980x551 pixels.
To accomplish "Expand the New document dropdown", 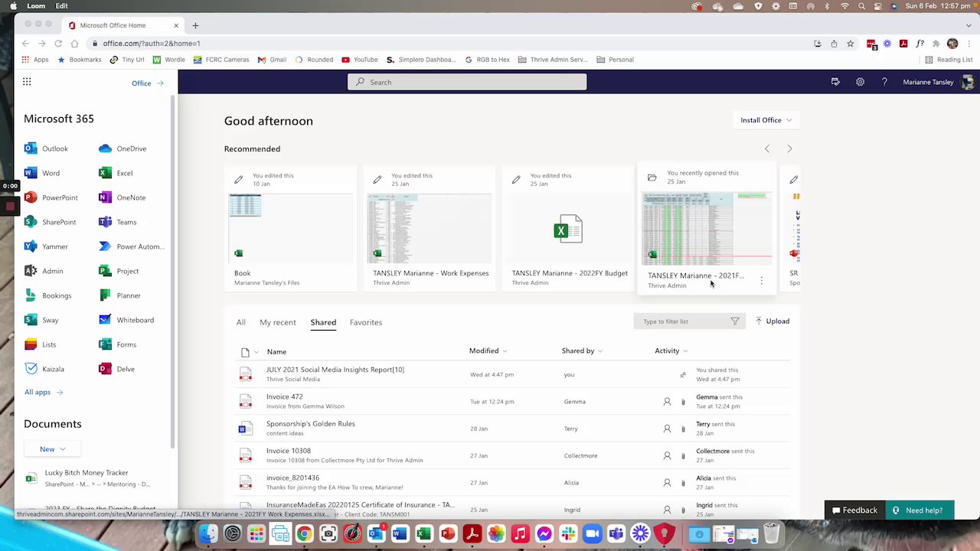I will pos(53,449).
